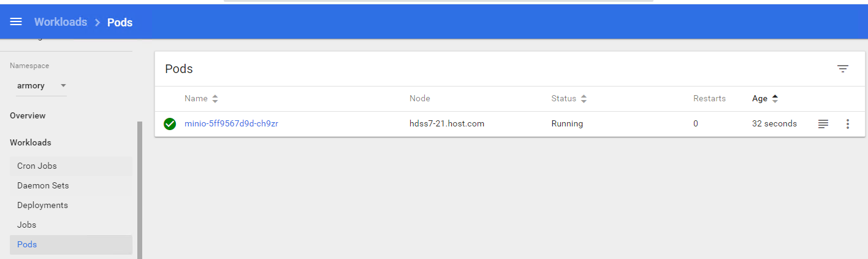Click the filter icon in Pods card
Viewport: 868px width, 259px height.
843,69
